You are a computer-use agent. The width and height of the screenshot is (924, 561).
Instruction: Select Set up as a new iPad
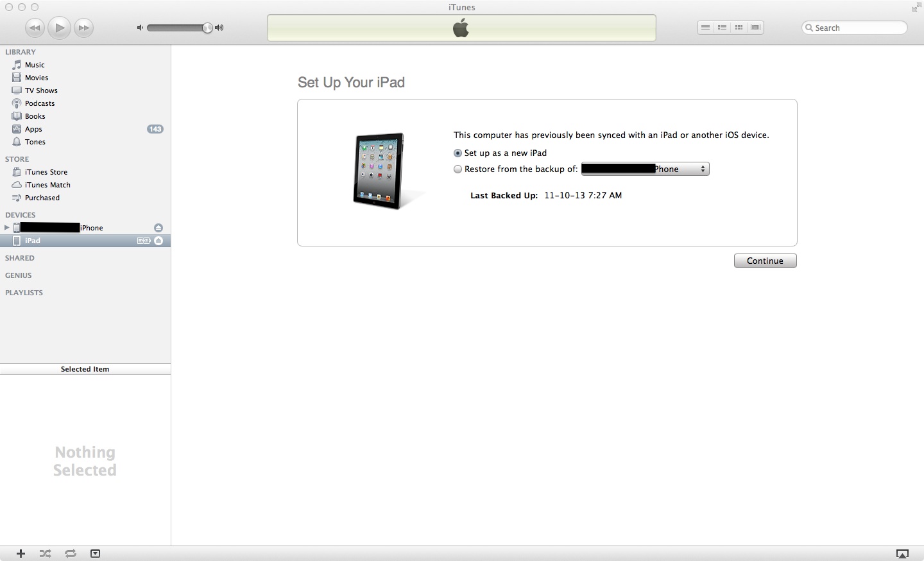458,153
